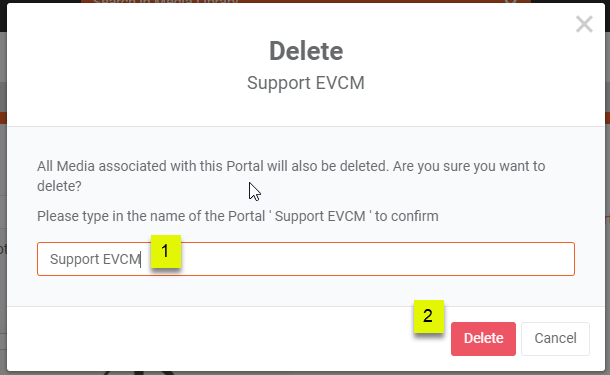Place cursor after 'Support EVCM' typed text
The width and height of the screenshot is (610, 375).
coord(141,259)
